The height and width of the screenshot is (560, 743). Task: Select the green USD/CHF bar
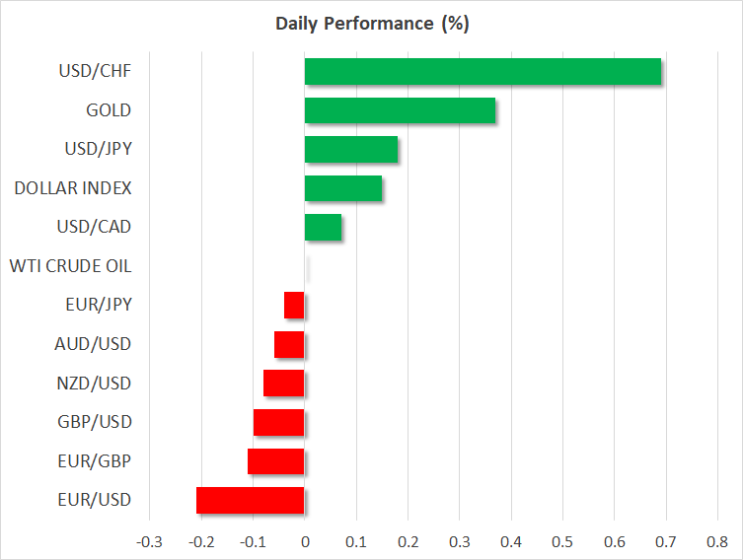(483, 72)
